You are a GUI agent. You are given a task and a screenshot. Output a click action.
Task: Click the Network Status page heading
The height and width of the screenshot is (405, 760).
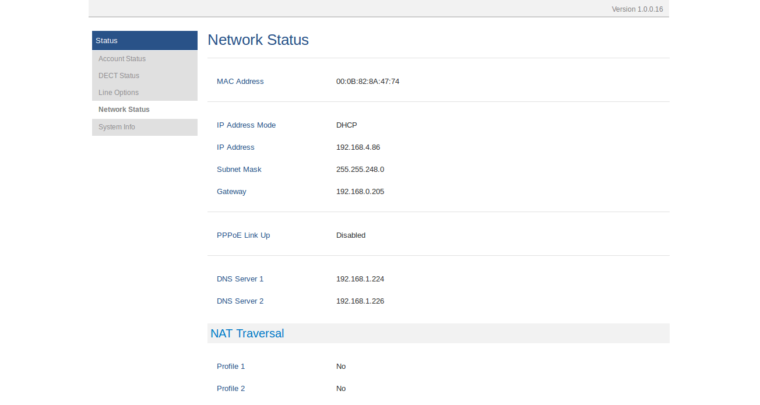point(258,40)
